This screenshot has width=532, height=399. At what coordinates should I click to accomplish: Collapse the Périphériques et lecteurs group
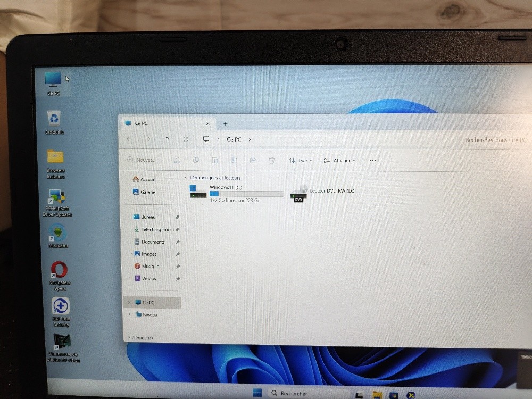[x=186, y=178]
